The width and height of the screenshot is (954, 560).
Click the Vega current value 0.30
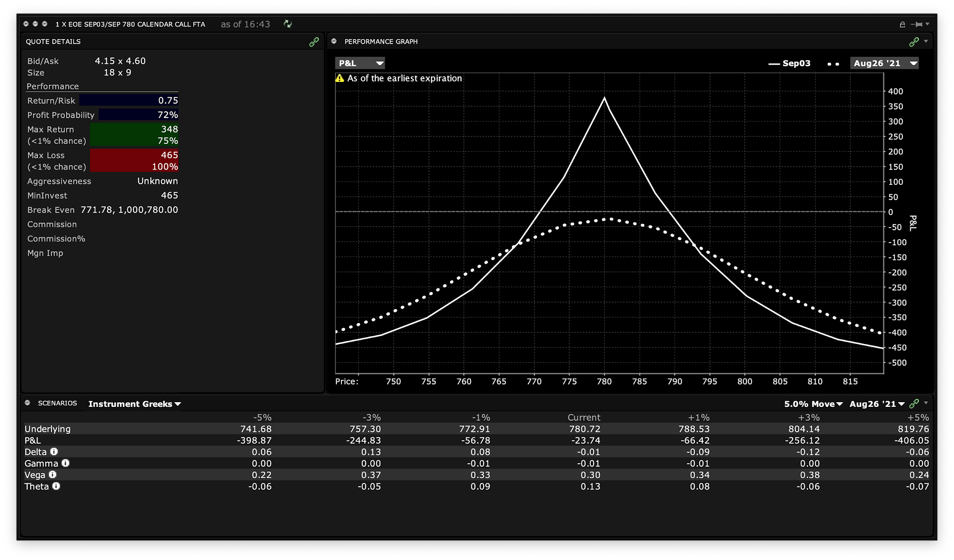click(x=590, y=475)
